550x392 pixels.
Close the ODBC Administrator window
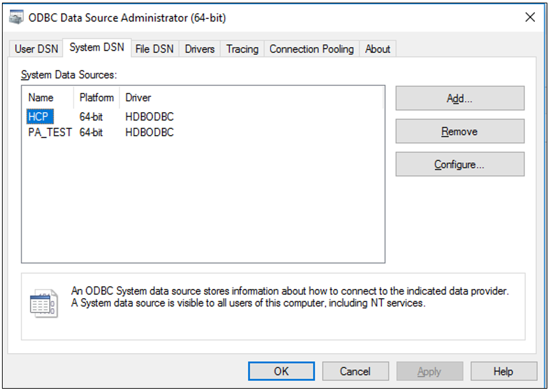530,18
